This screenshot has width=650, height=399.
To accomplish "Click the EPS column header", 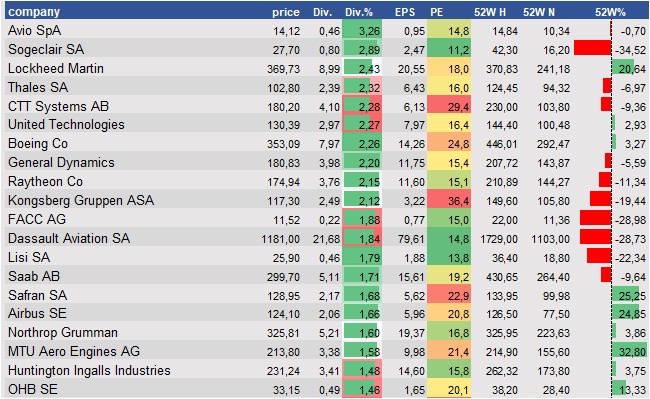I will (405, 12).
